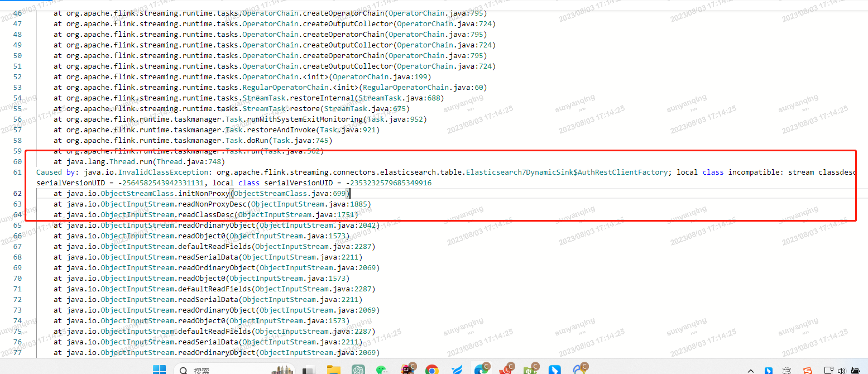Viewport: 868px width, 374px height.
Task: Click line number 59 in the gutter
Action: point(17,151)
